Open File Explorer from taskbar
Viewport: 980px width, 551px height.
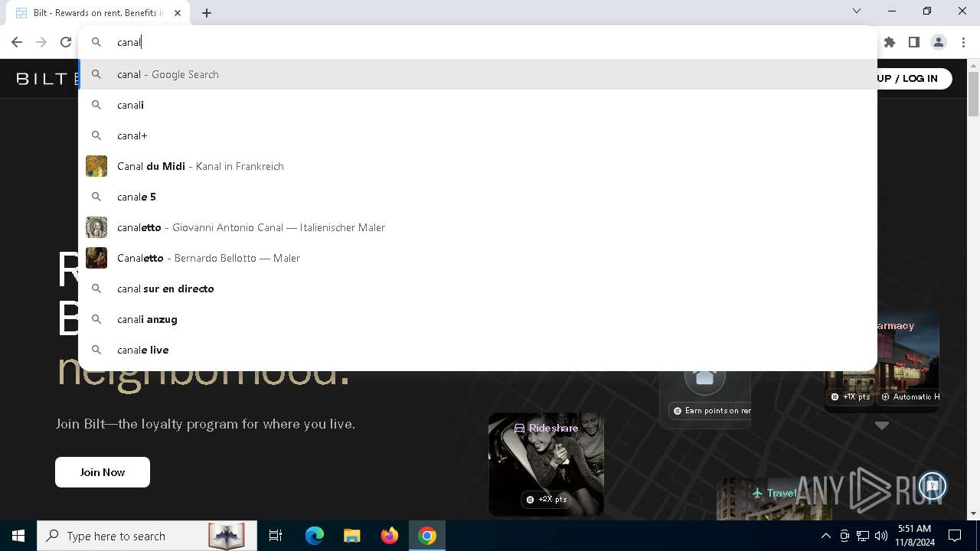tap(352, 536)
